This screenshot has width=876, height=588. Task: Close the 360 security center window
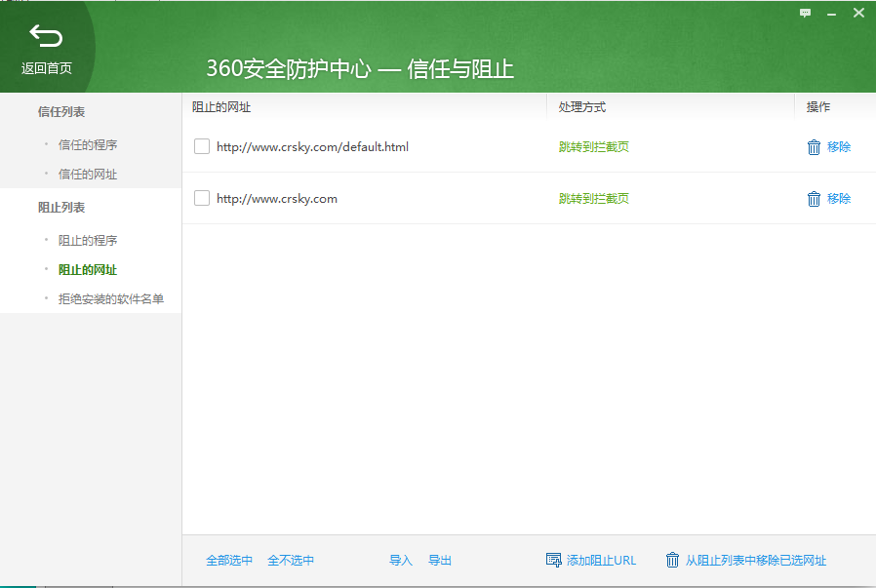[x=858, y=13]
